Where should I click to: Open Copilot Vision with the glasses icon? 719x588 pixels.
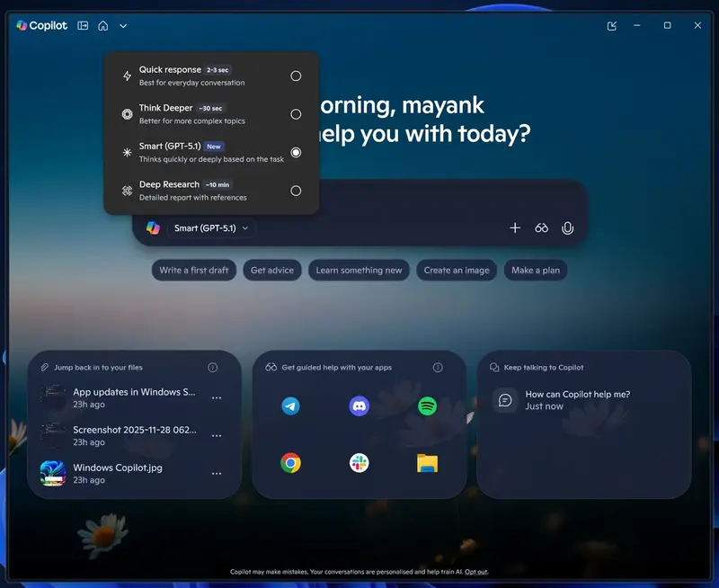[x=541, y=228]
